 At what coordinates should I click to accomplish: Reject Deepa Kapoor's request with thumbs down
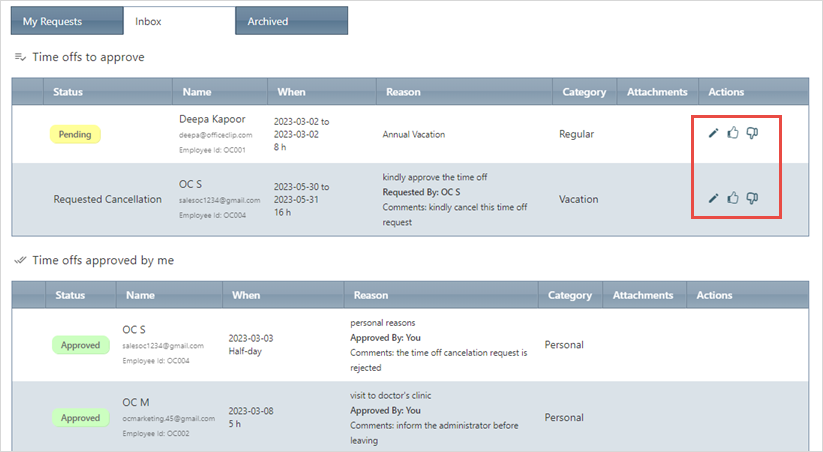(753, 133)
